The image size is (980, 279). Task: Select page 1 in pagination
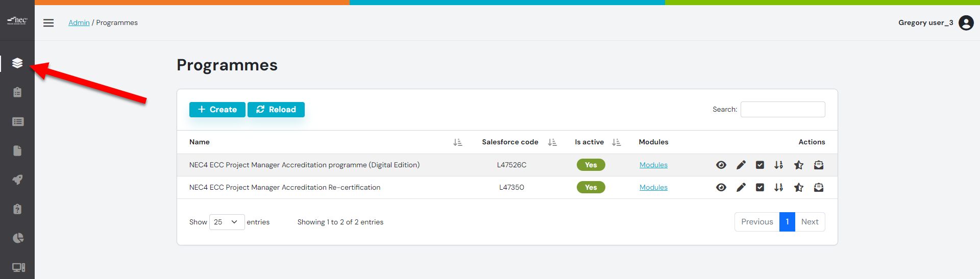(x=787, y=222)
